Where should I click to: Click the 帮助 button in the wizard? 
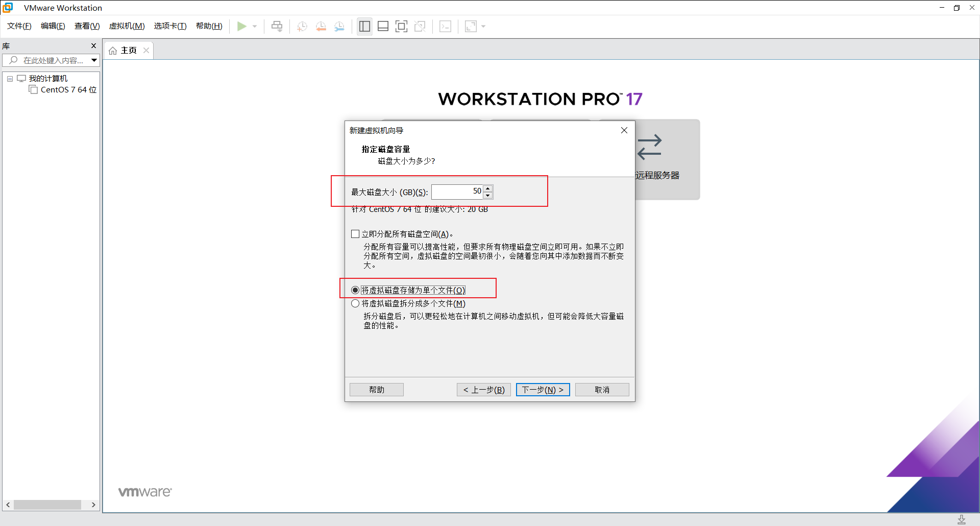[x=377, y=390]
